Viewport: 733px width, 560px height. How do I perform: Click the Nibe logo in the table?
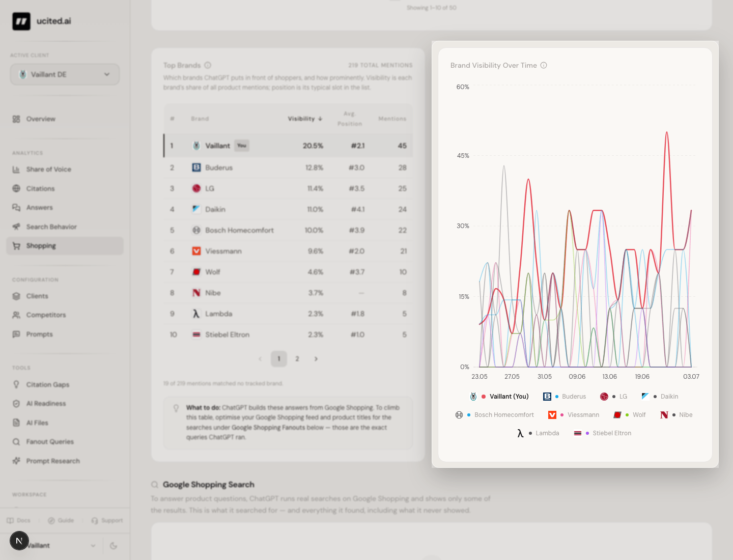[196, 293]
